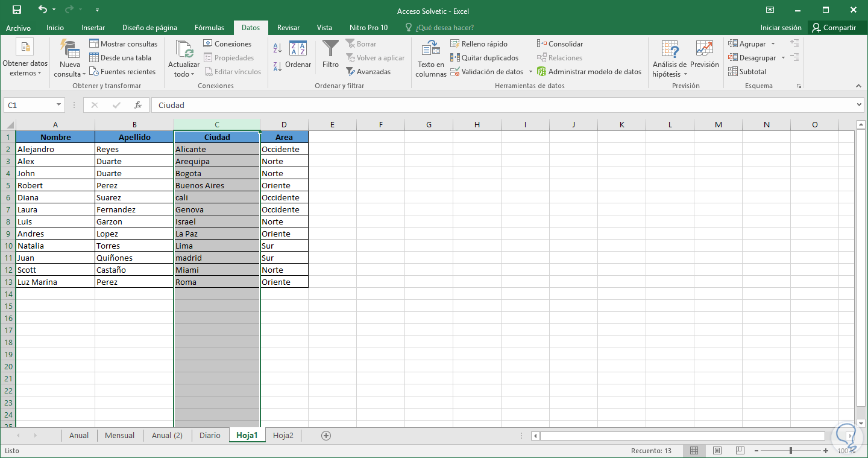Screen dimensions: 868x458
Task: Click Iniciar sesión
Action: point(781,28)
